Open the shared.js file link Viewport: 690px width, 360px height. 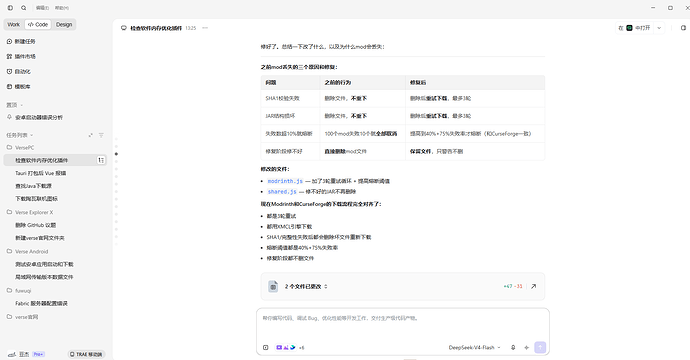(x=282, y=191)
